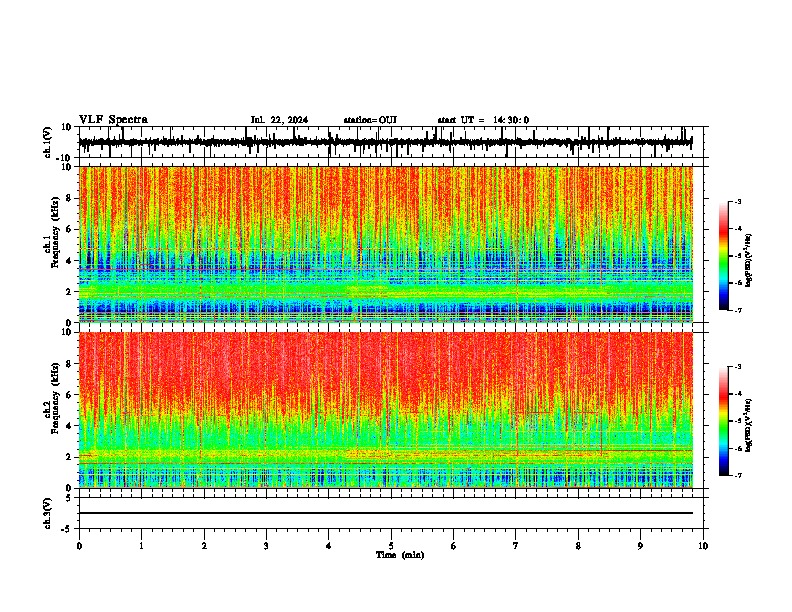Screen dimensions: 792x612
Task: Click time axis tick label "7"
Action: coord(516,546)
